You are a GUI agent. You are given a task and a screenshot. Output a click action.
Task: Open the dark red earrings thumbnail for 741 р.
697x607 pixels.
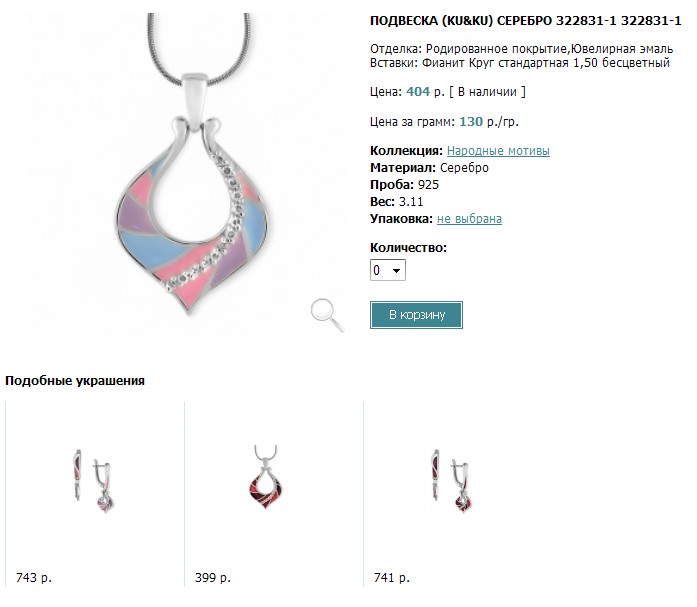tap(452, 481)
